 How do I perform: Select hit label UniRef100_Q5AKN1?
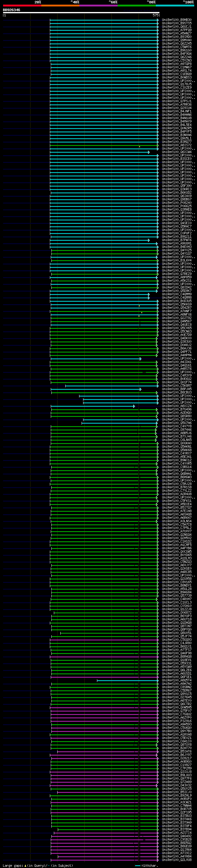pos(177,446)
